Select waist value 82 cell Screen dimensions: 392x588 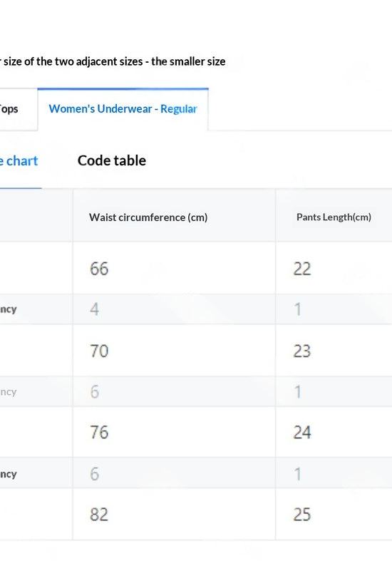click(x=174, y=514)
